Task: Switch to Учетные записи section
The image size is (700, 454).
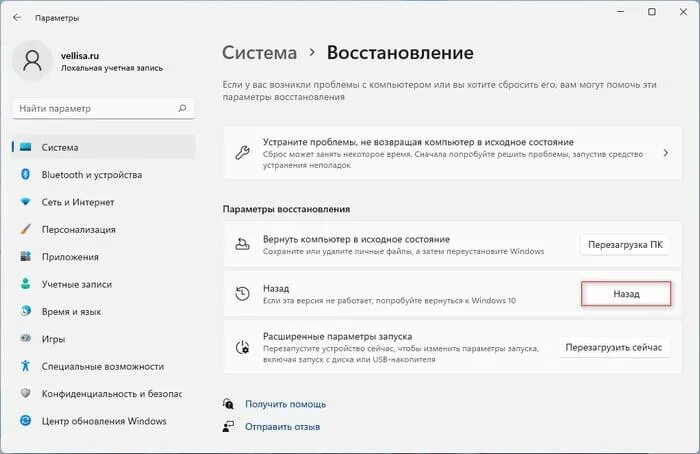Action: click(104, 284)
